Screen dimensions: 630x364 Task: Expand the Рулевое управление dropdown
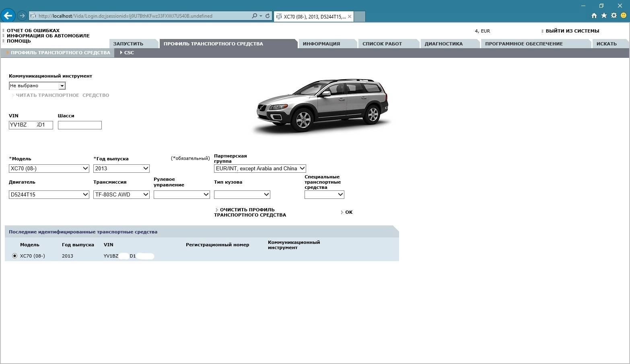tap(182, 194)
